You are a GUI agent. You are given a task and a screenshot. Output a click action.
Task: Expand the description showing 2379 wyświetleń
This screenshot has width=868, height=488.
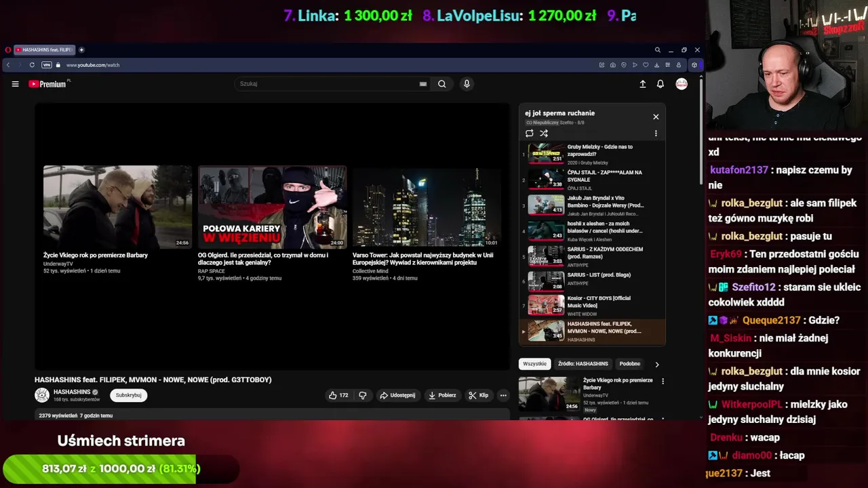point(272,415)
